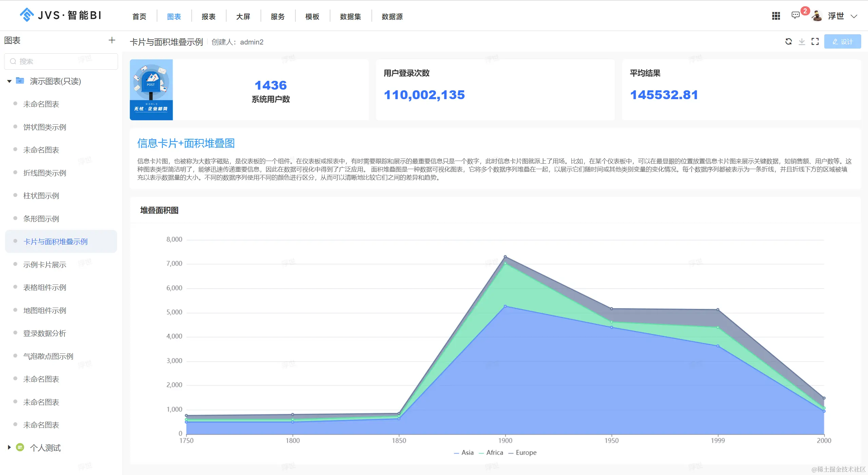Go to the 大屏 menu tab
The image size is (868, 475).
pos(243,17)
